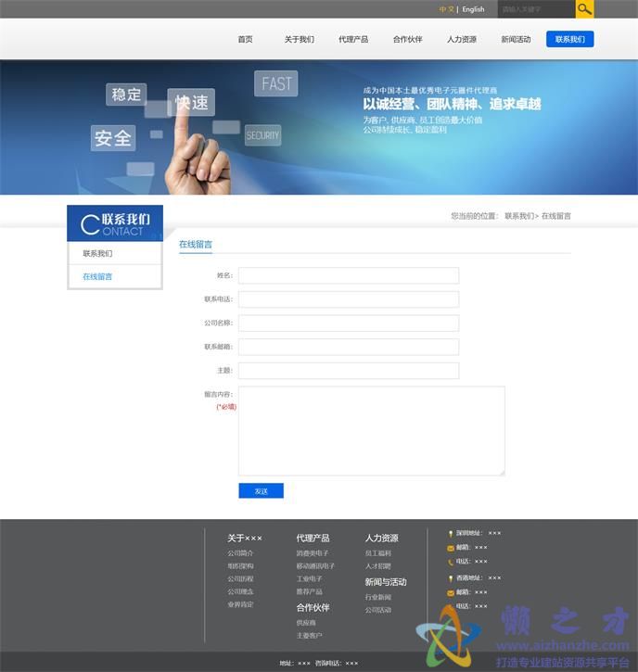This screenshot has width=638, height=672.
Task: Click the footer heading 合作伙伴
Action: pyautogui.click(x=313, y=608)
